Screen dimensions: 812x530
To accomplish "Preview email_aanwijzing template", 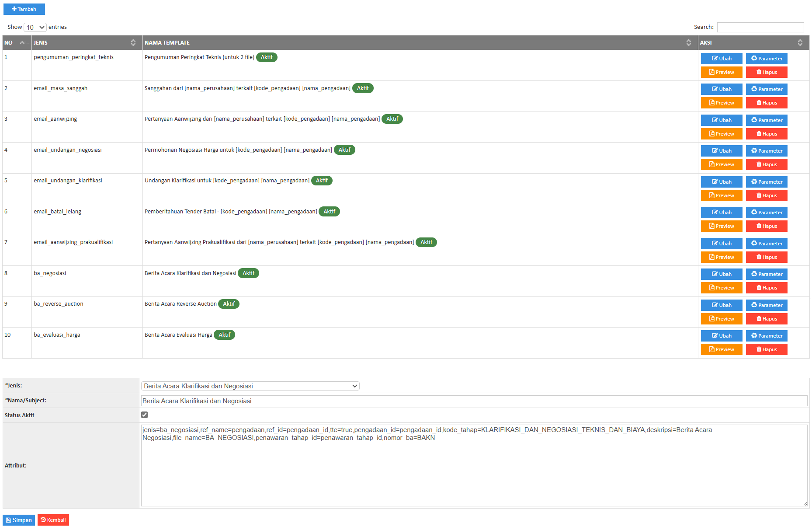I will tap(722, 134).
